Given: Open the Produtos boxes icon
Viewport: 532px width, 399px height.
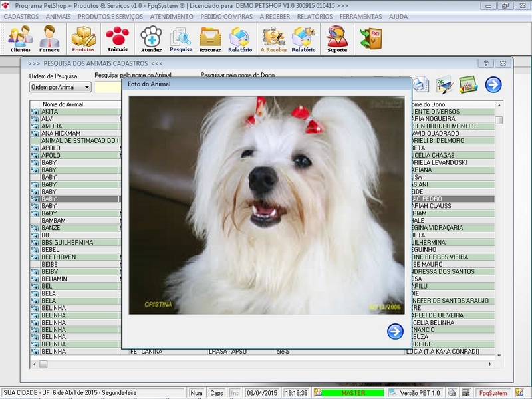Looking at the screenshot, I should pos(83,39).
